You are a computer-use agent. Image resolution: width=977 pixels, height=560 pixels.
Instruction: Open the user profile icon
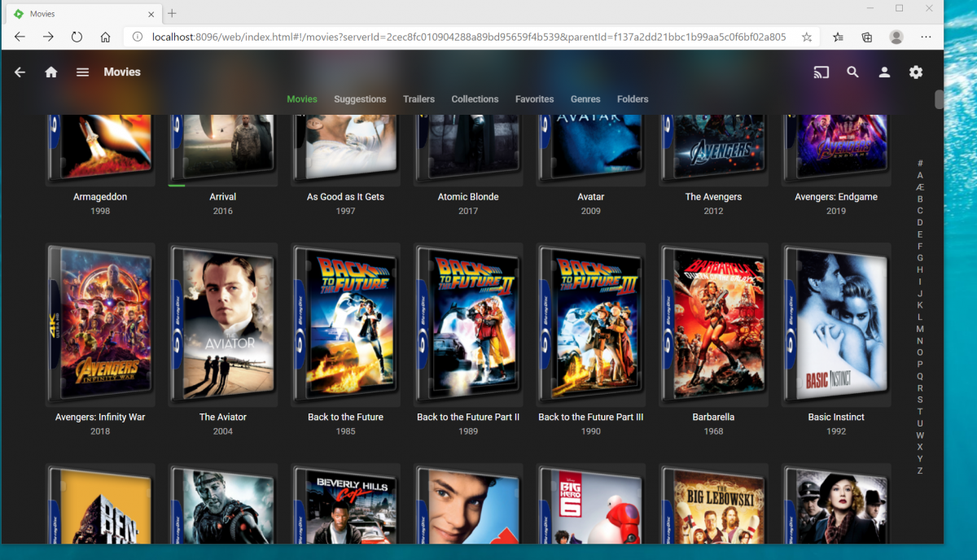point(884,72)
